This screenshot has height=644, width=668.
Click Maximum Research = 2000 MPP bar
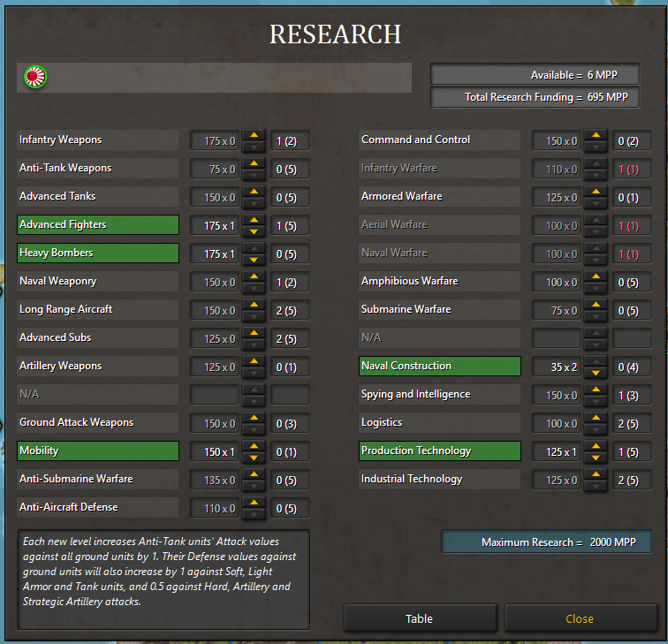click(x=547, y=542)
